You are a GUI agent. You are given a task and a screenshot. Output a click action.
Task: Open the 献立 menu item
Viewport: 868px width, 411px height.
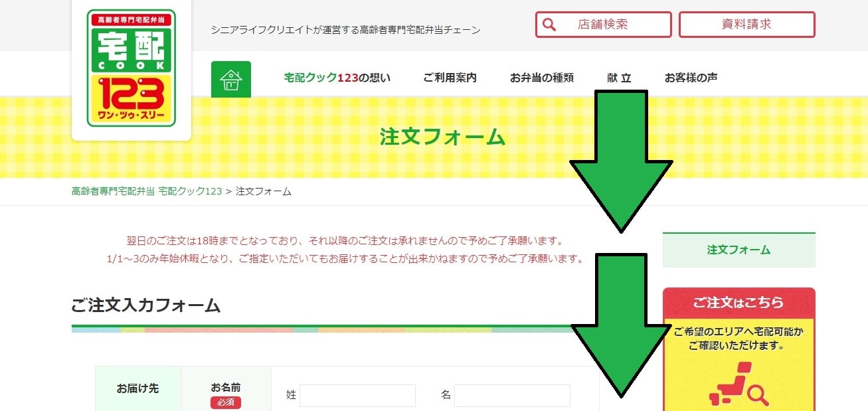[x=619, y=78]
